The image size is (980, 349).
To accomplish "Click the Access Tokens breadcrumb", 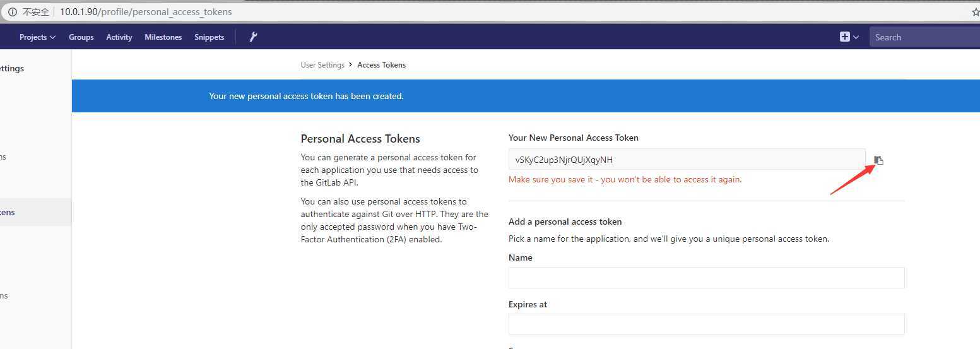I will (381, 65).
